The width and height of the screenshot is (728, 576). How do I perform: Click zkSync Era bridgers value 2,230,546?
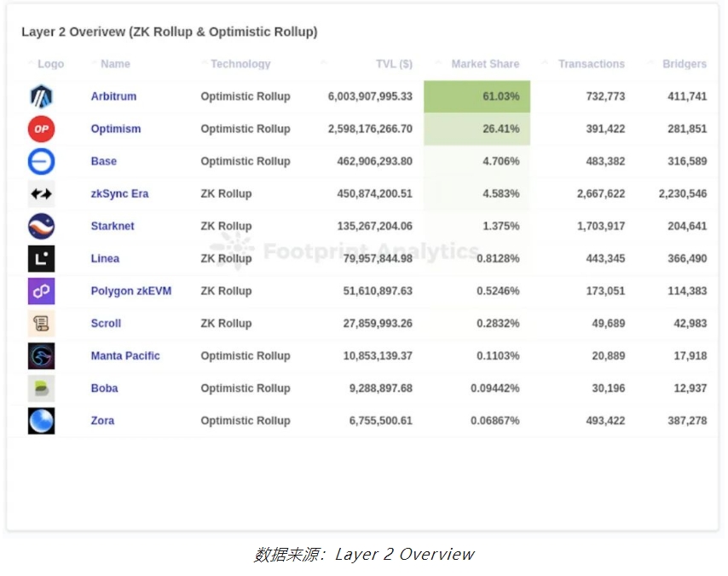(x=683, y=194)
